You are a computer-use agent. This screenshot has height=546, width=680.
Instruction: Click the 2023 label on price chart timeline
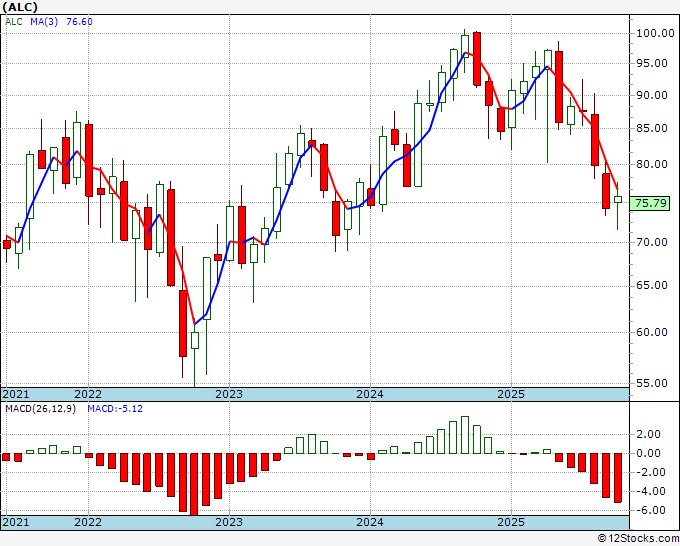229,394
